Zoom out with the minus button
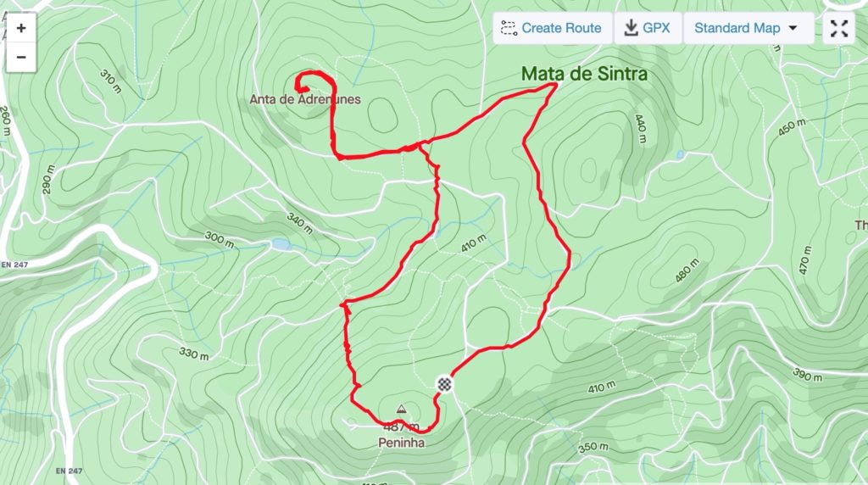The height and width of the screenshot is (485, 868). [x=21, y=57]
